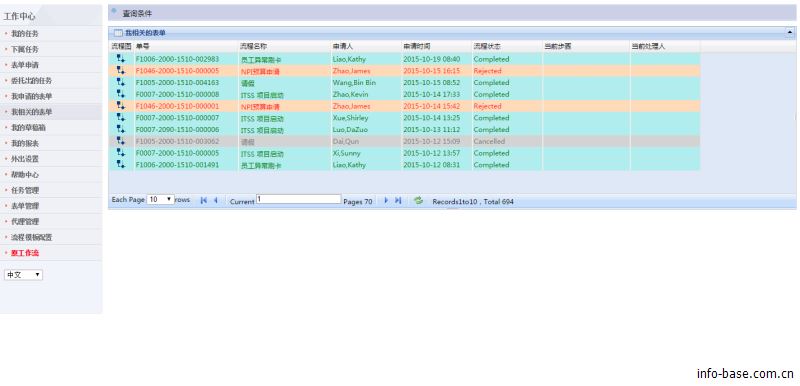Go to 我申请的表单 in the sidebar
The image size is (800, 386).
(31, 96)
